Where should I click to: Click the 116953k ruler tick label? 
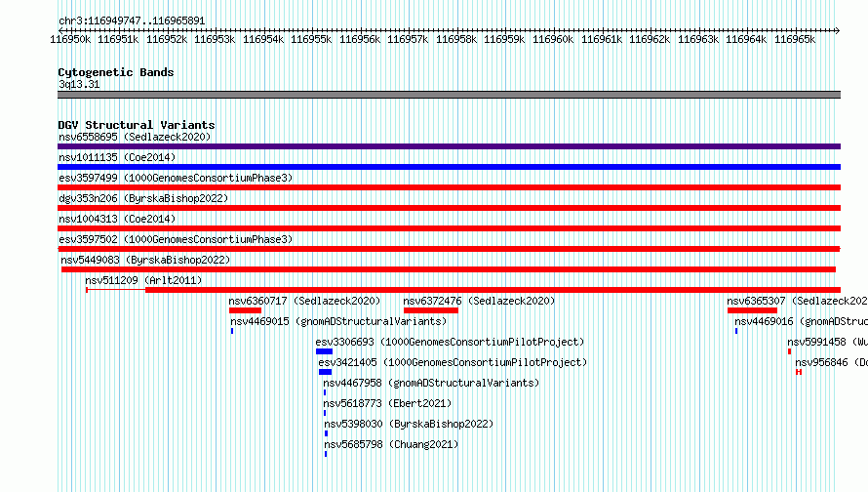coord(215,39)
